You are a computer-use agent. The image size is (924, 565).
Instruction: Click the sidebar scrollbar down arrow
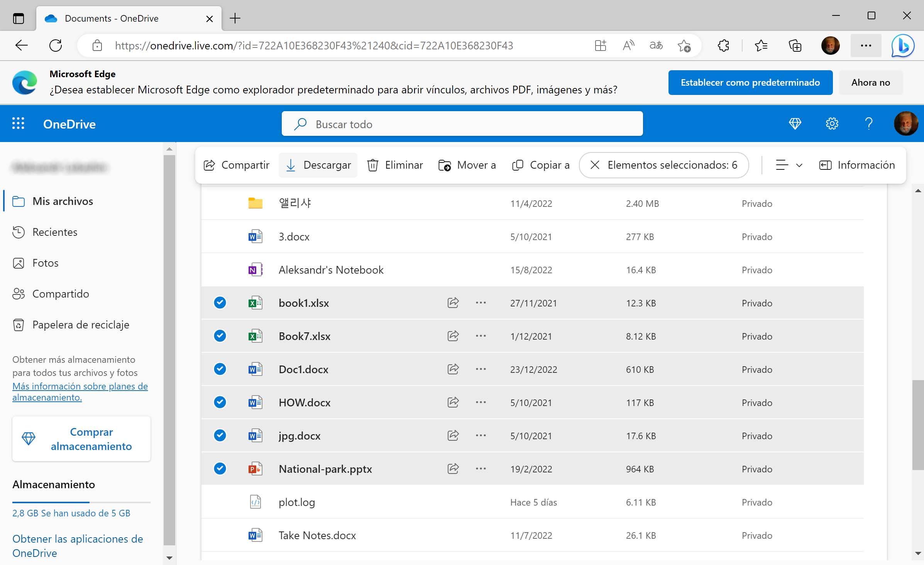[x=169, y=558]
